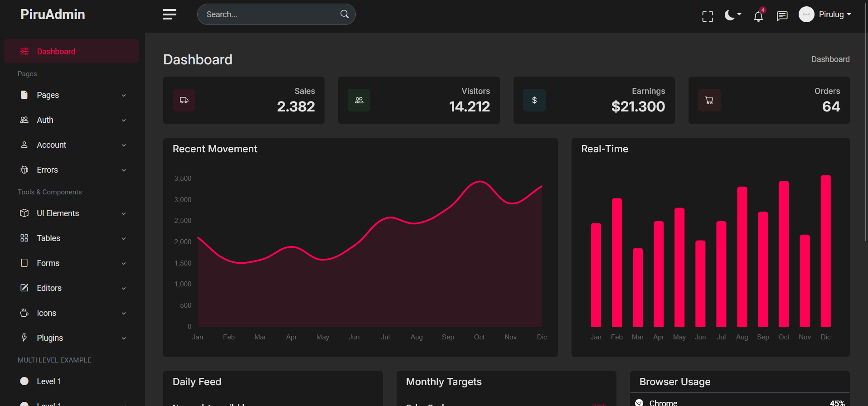Click the Sales truck icon
Screen dimensions: 868x406
pos(184,100)
